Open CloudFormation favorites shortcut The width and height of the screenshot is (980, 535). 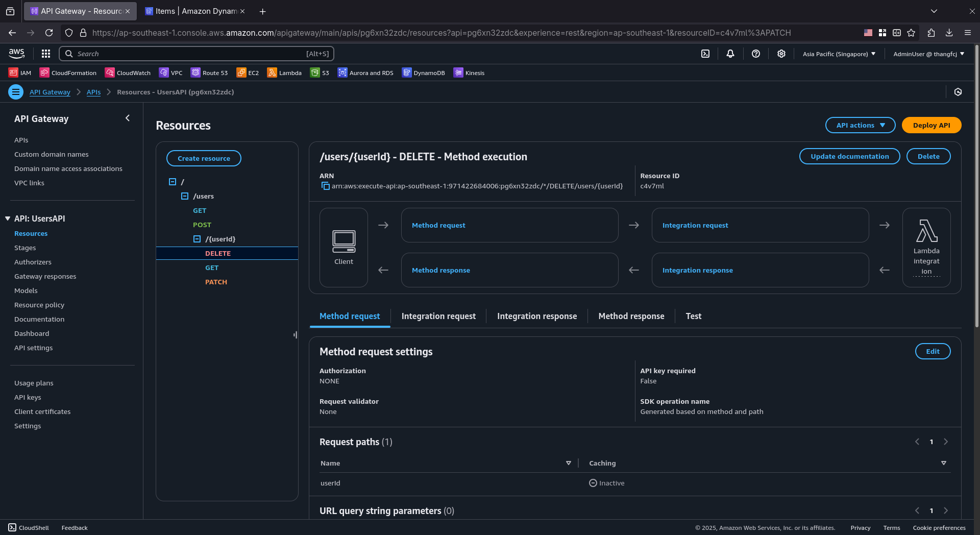coord(68,72)
